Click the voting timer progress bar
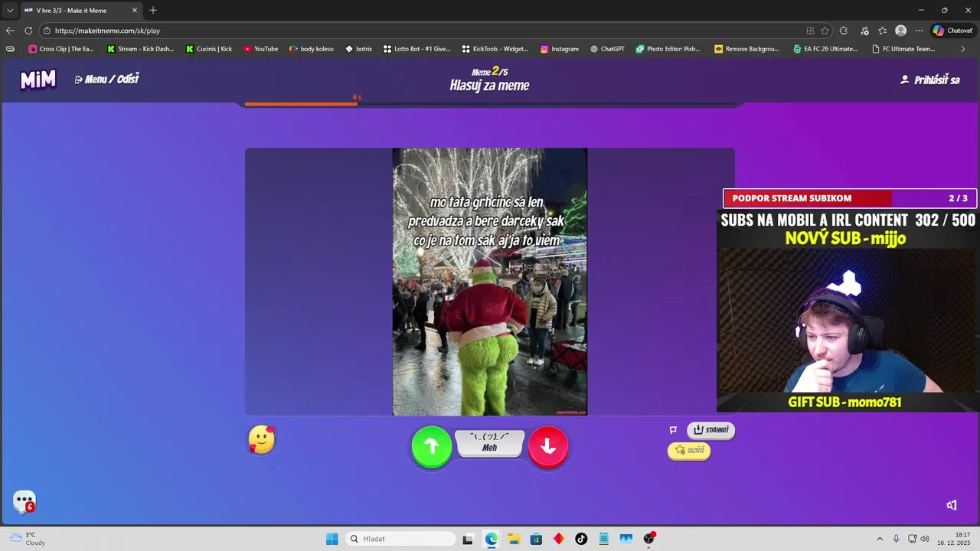This screenshot has height=551, width=980. (x=490, y=103)
